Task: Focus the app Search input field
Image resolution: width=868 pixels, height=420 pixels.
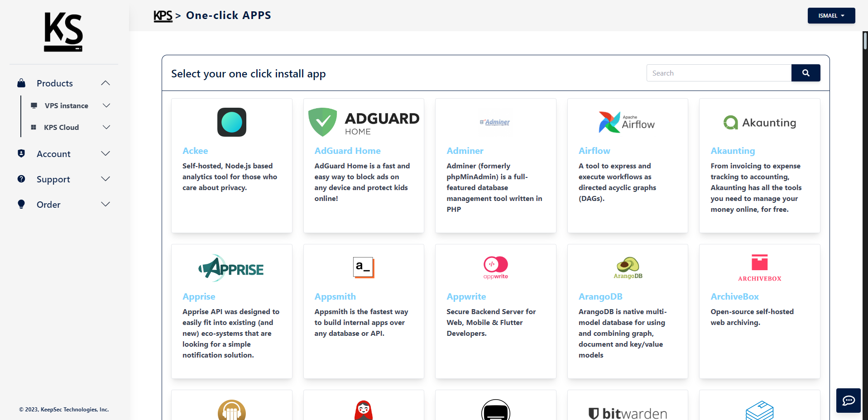Action: (x=719, y=73)
